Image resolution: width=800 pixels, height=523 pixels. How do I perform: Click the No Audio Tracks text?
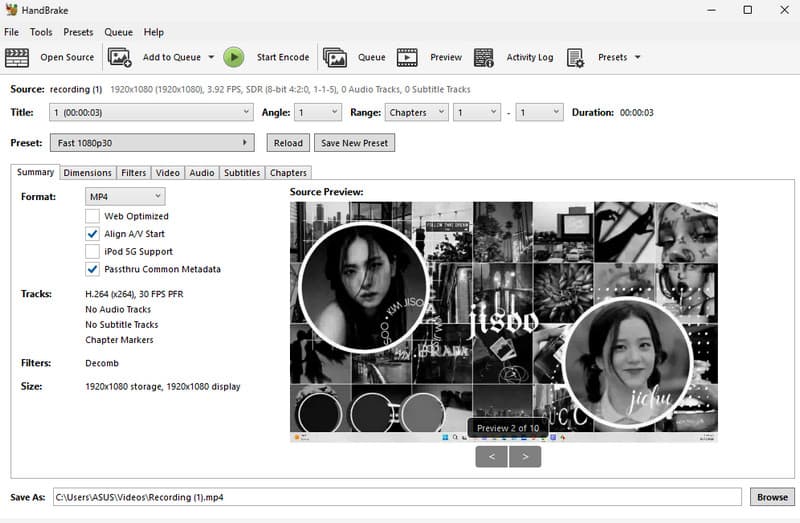click(x=118, y=309)
